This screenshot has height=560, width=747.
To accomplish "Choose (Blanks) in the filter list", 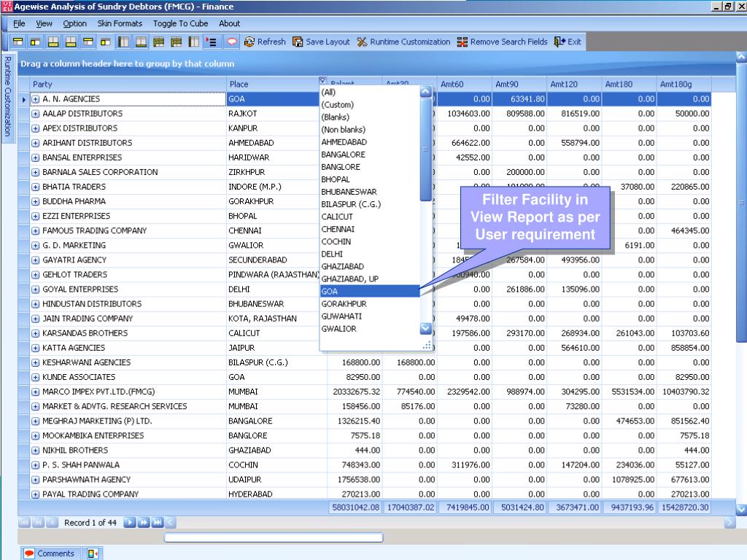I will (x=370, y=117).
